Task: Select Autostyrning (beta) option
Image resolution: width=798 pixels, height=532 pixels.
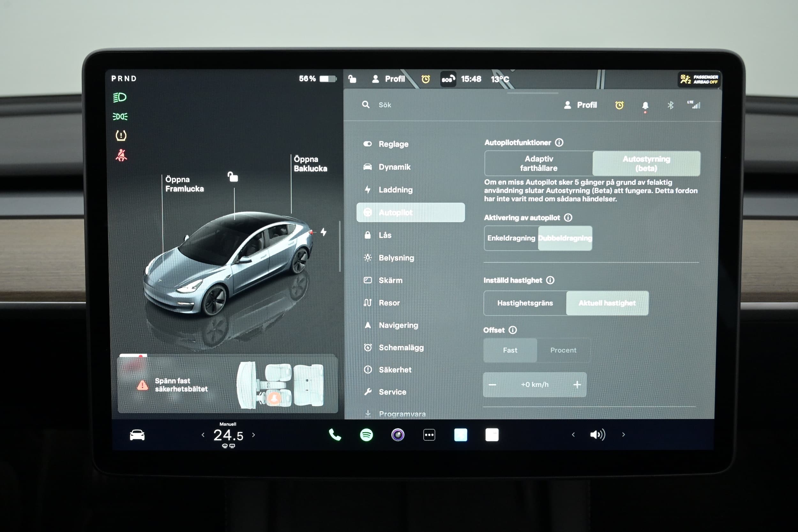Action: point(646,163)
